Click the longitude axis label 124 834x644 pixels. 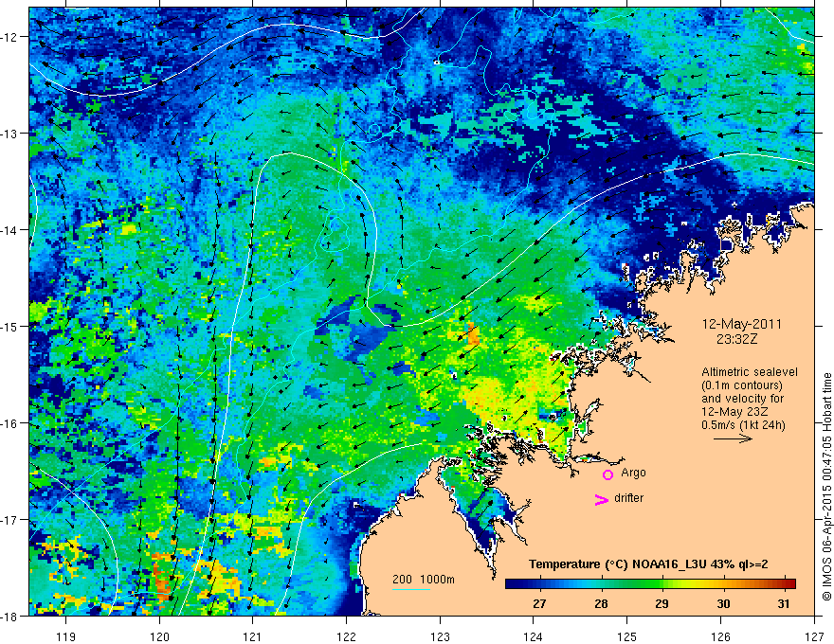534,636
